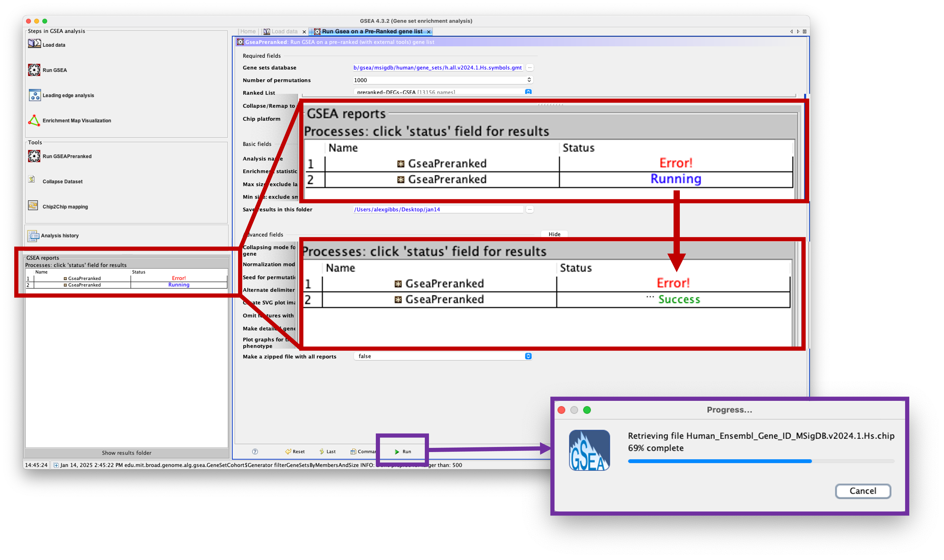The width and height of the screenshot is (944, 560).
Task: Click the Progress dialog title bar
Action: [x=729, y=410]
